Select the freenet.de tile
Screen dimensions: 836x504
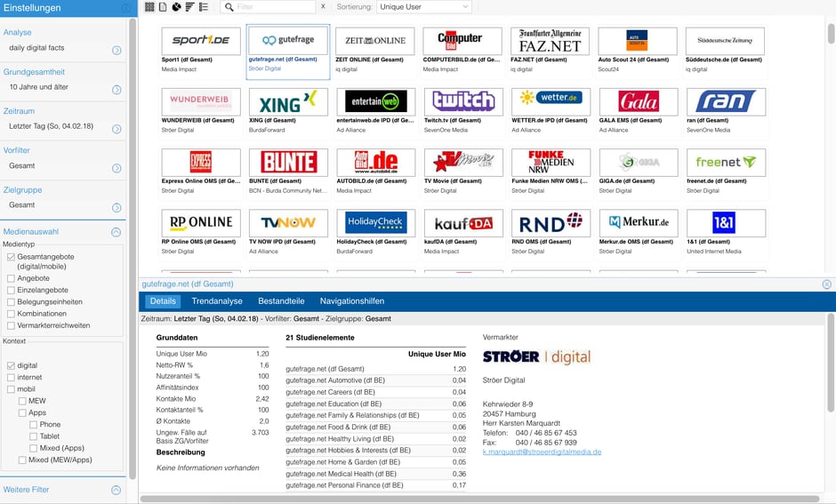point(726,172)
